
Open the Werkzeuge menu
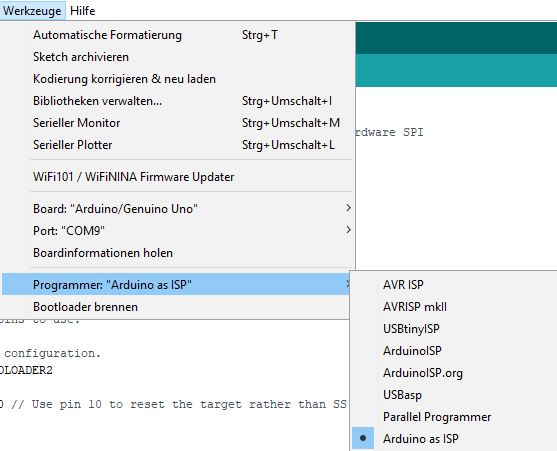(x=32, y=11)
